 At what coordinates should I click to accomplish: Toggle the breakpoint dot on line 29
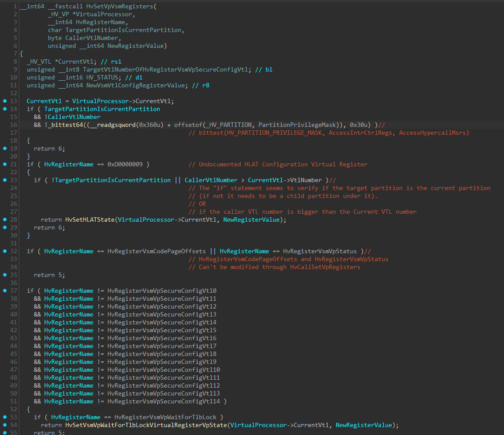coord(5,227)
